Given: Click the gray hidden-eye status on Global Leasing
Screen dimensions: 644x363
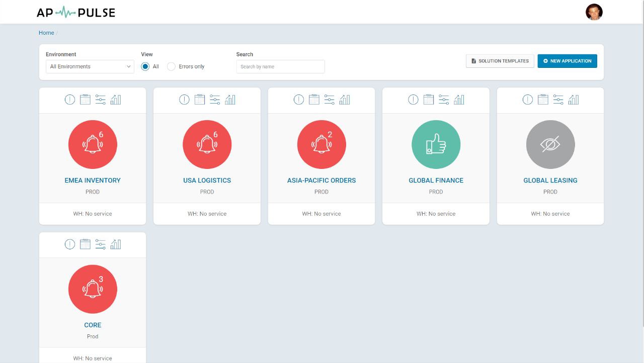Looking at the screenshot, I should (x=550, y=145).
